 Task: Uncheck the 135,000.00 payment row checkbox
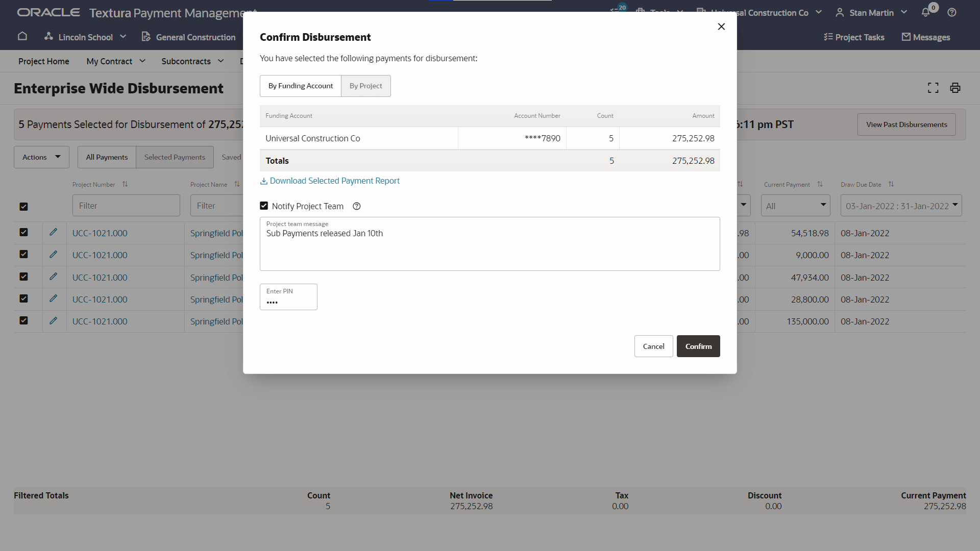23,321
